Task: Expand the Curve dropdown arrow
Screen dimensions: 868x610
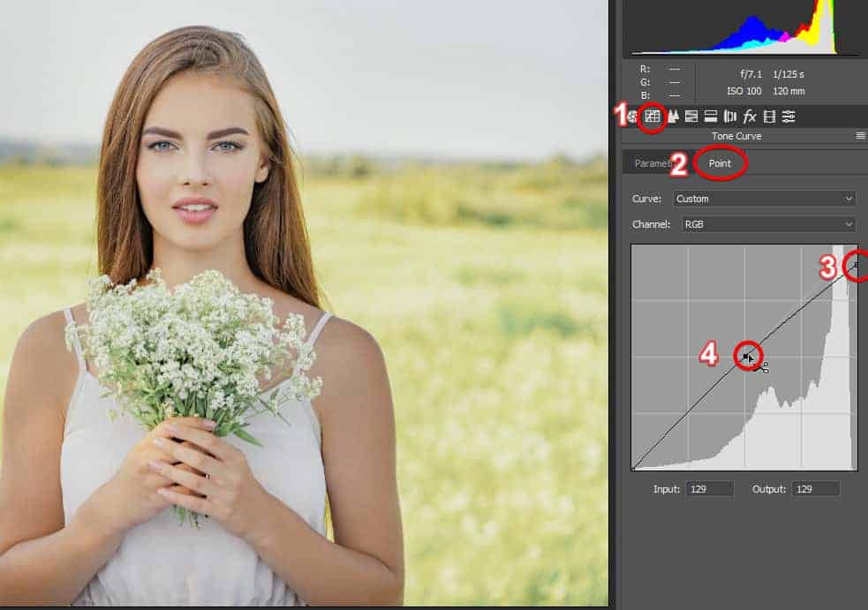Action: point(846,198)
